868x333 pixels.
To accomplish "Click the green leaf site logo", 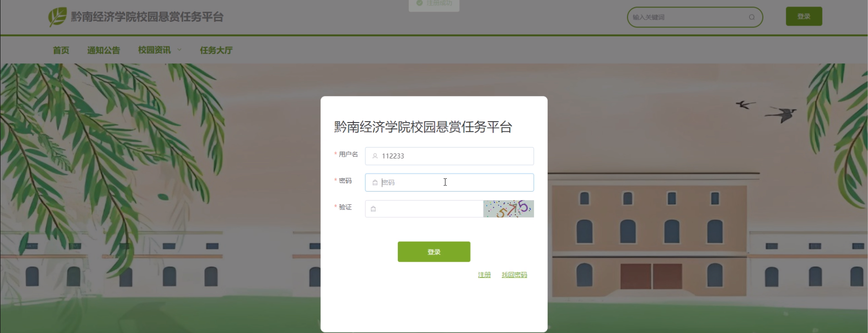I will [58, 17].
